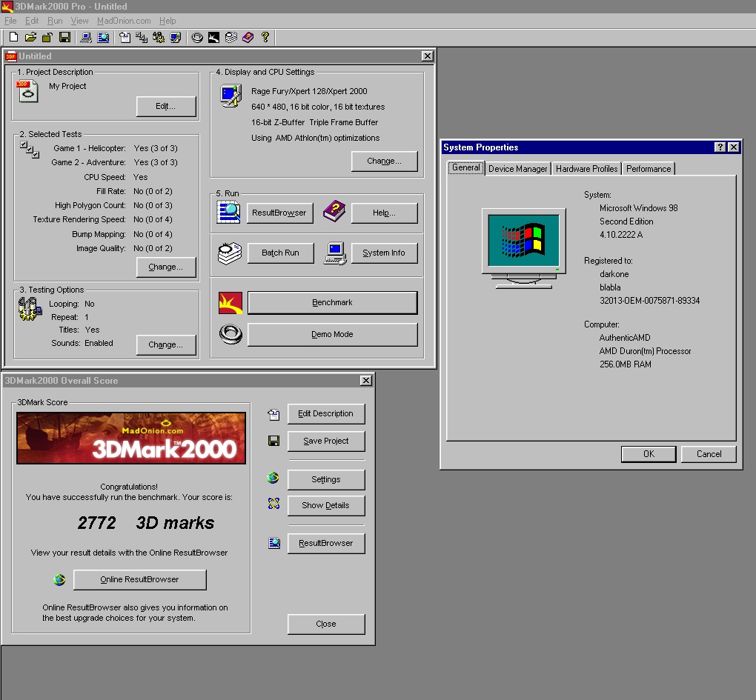This screenshot has height=700, width=756.
Task: Open the Edit menu
Action: tap(32, 21)
